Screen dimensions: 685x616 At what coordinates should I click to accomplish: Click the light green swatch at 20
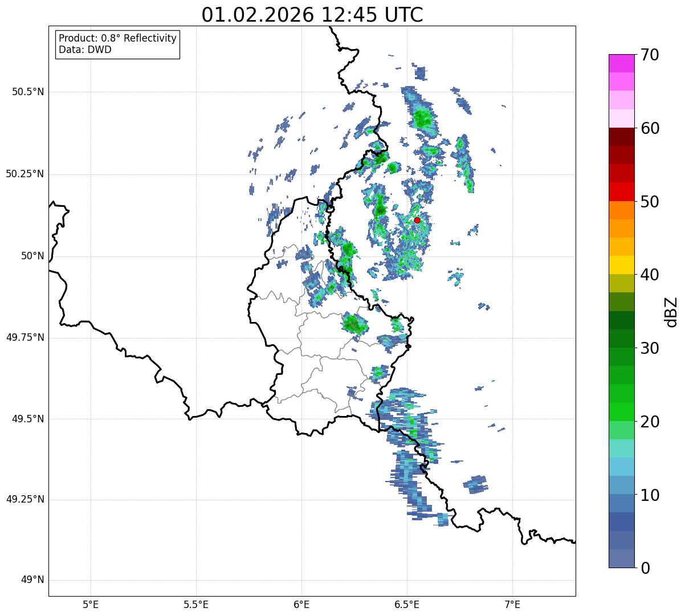click(x=621, y=430)
